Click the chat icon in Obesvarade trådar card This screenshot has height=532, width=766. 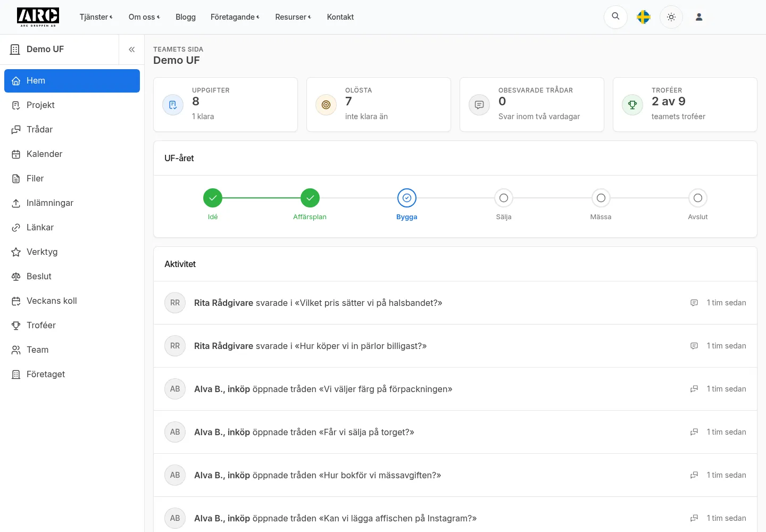click(479, 105)
